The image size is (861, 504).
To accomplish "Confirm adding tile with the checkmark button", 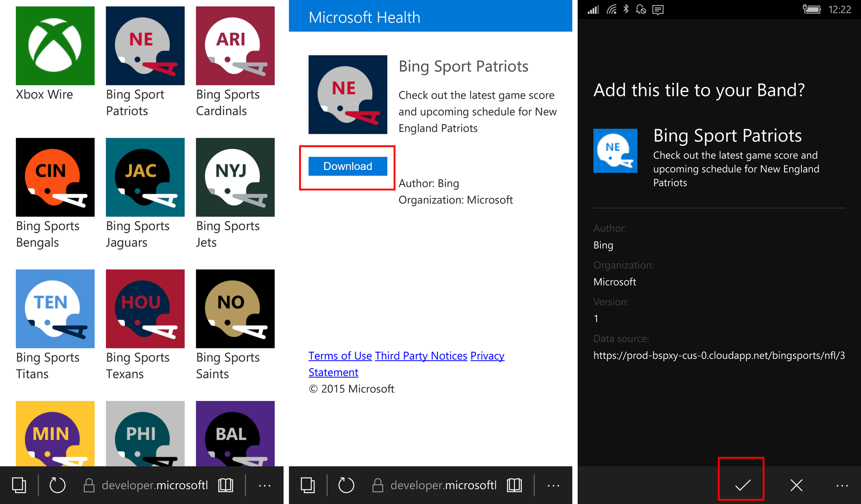I will pyautogui.click(x=742, y=485).
